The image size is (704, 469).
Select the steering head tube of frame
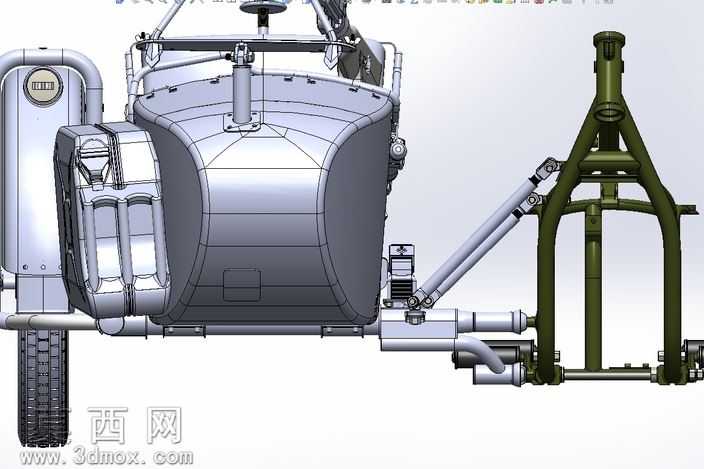pyautogui.click(x=608, y=76)
